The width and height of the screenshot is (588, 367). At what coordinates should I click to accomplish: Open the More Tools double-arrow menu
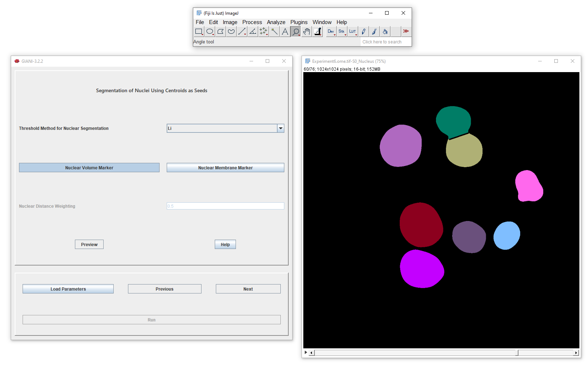[x=406, y=32]
